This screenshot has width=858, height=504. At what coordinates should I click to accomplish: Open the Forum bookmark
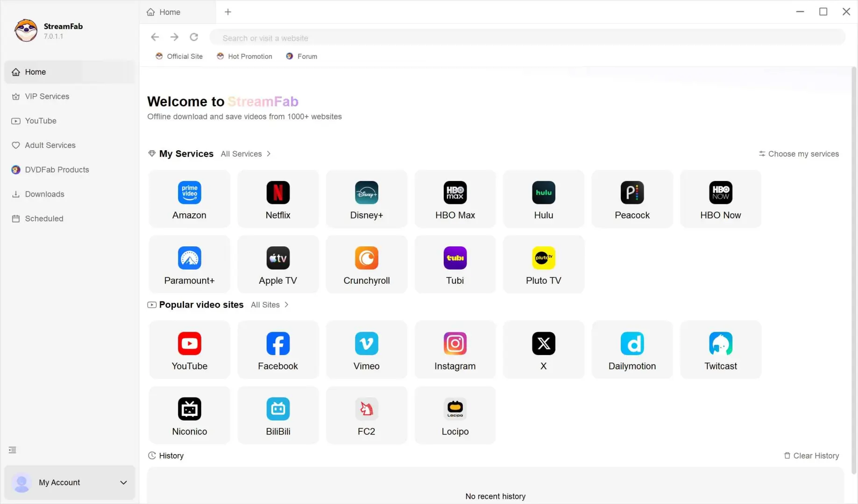(x=302, y=56)
